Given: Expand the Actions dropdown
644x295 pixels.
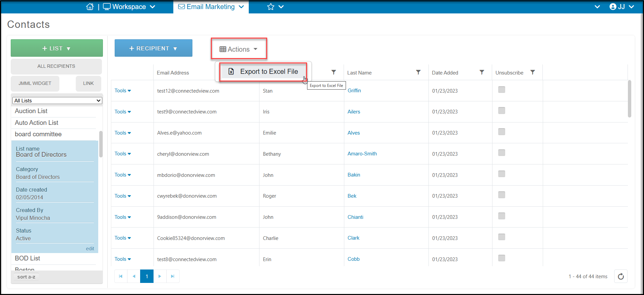Looking at the screenshot, I should pyautogui.click(x=239, y=49).
